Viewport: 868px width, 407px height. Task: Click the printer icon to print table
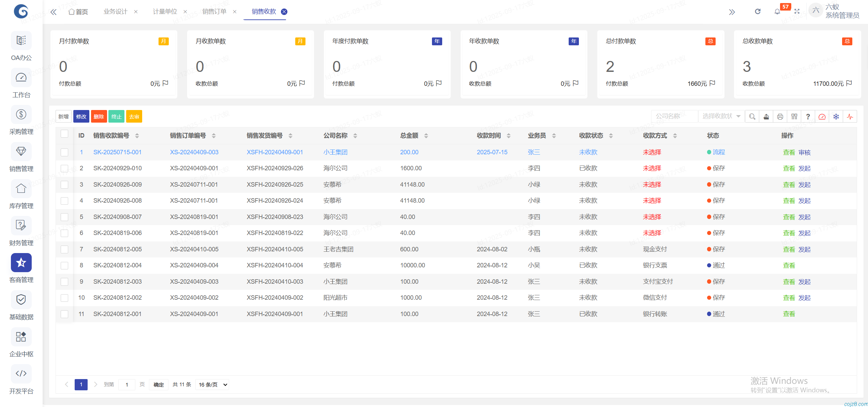point(780,116)
